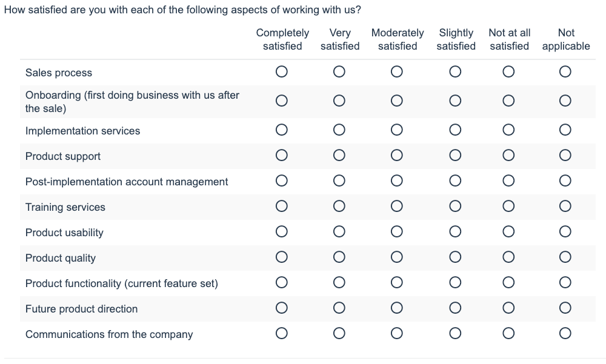Choose Not at all satisfied for Communications from the company

[508, 334]
